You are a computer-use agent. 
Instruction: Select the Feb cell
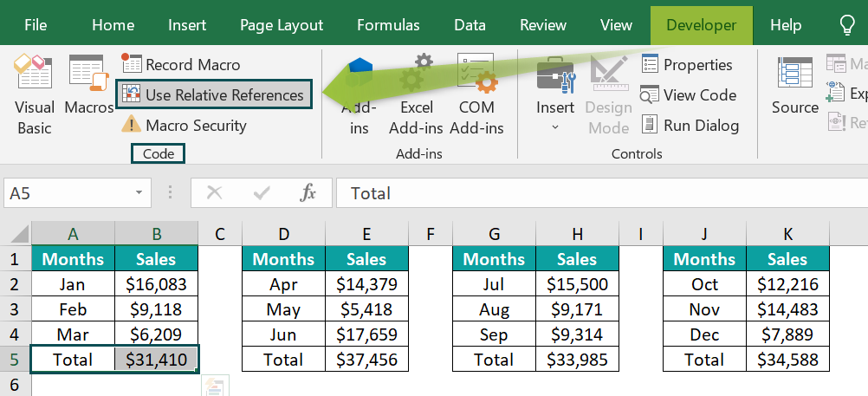73,309
